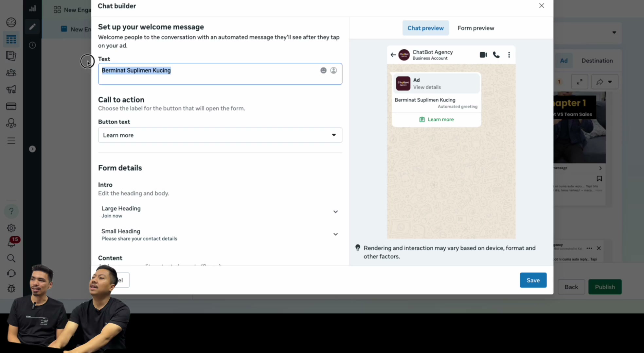
Task: Click into the welcome message Text field
Action: [220, 74]
